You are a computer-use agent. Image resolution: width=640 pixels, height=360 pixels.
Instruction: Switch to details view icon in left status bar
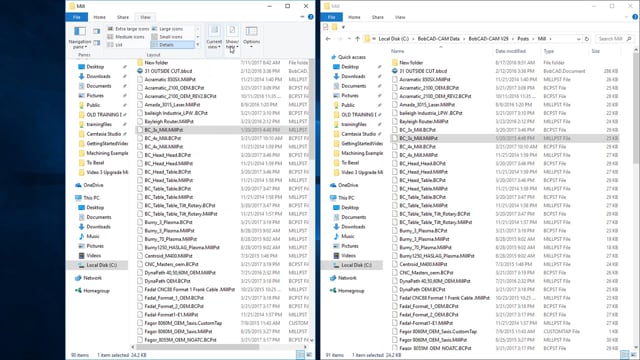coord(300,355)
